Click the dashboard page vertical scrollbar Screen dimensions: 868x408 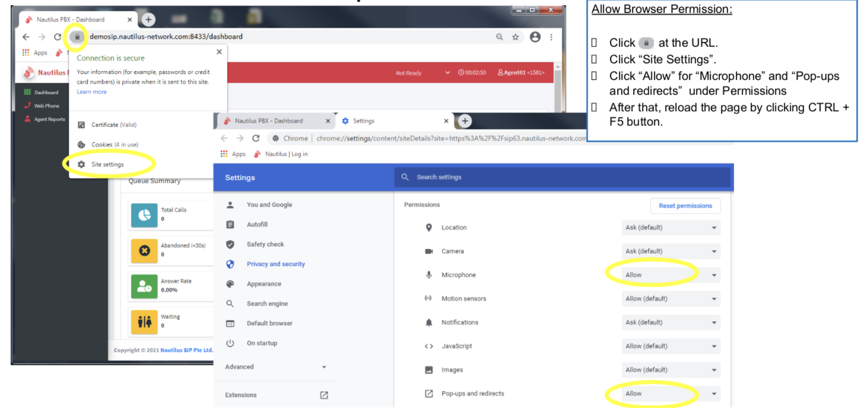(x=558, y=88)
